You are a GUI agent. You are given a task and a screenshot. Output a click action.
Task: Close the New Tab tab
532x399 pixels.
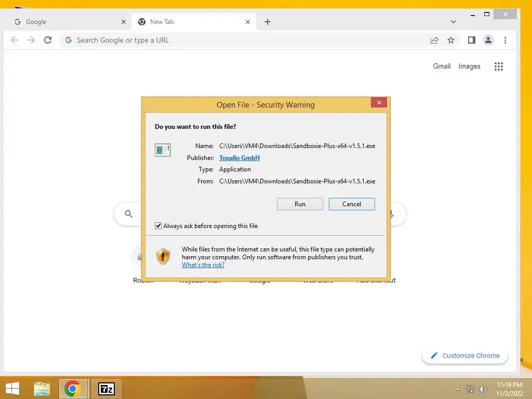pos(248,22)
